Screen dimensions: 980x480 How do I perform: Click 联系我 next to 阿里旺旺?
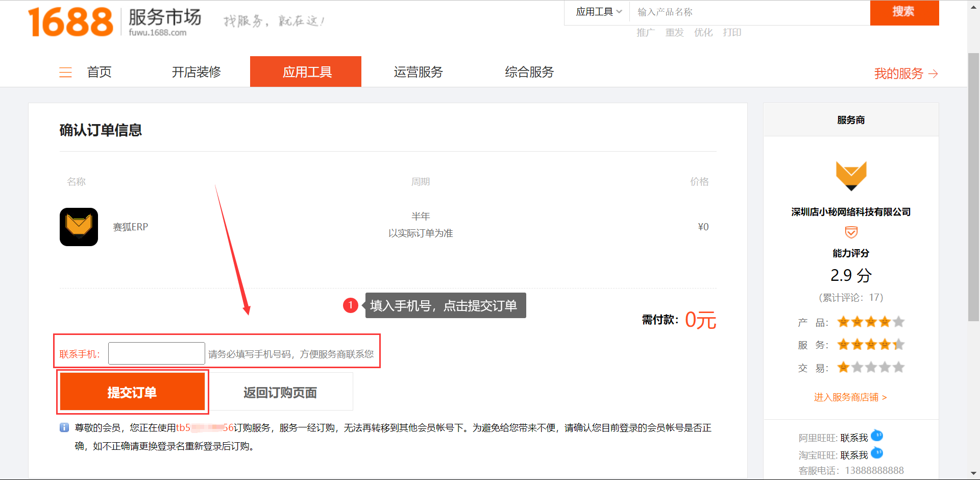click(854, 438)
